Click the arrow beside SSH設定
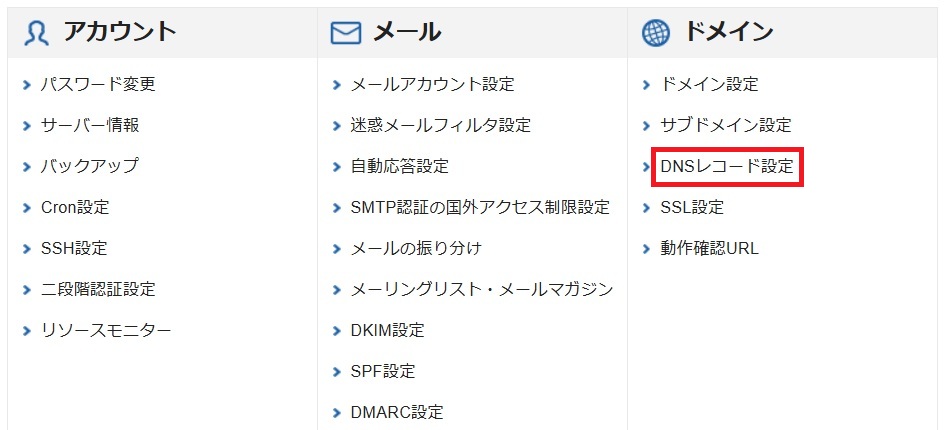 tap(27, 249)
